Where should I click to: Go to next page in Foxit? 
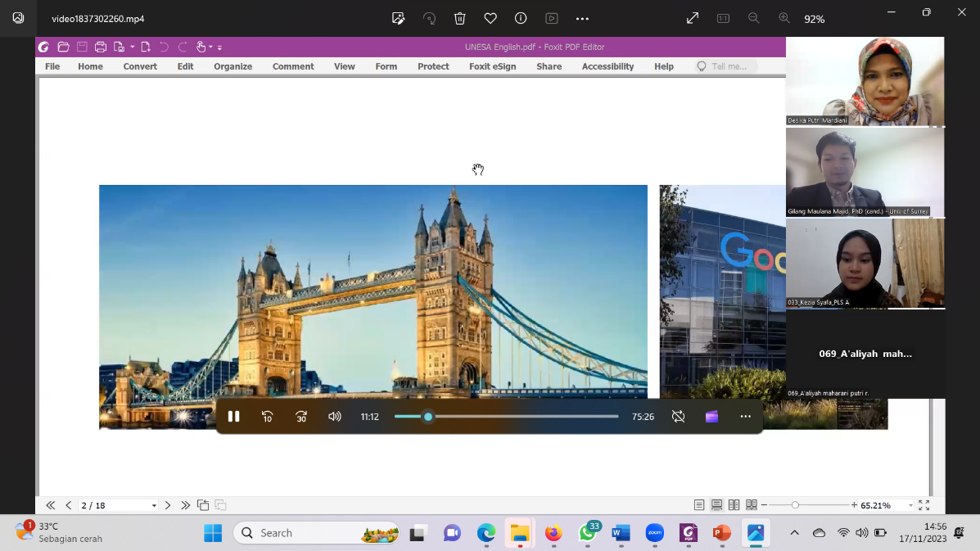click(168, 505)
